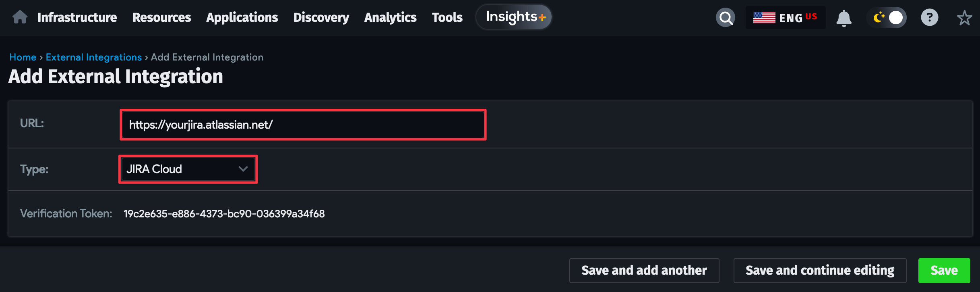Click the help question mark icon

929,17
